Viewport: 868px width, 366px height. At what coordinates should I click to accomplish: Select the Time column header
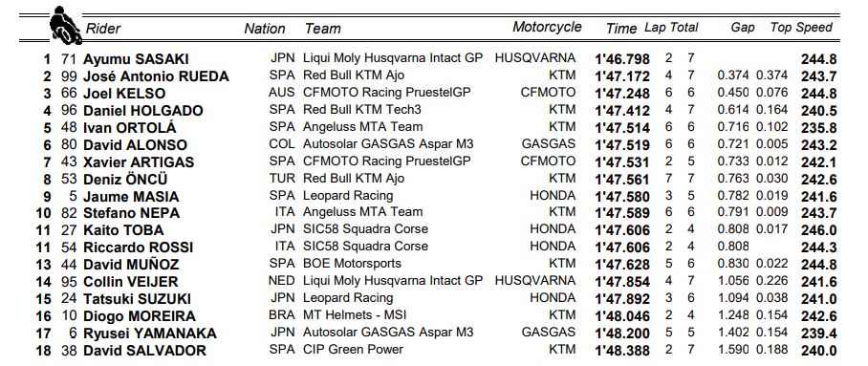tap(621, 29)
